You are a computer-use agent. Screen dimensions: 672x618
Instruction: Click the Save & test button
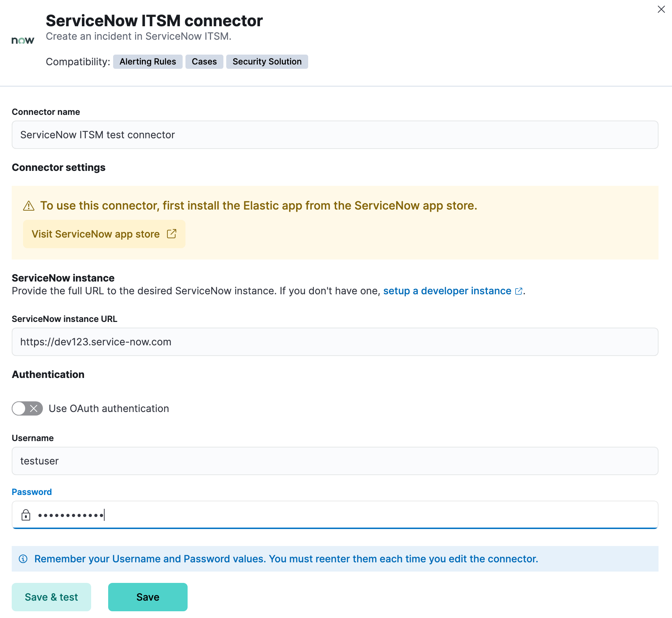tap(51, 597)
